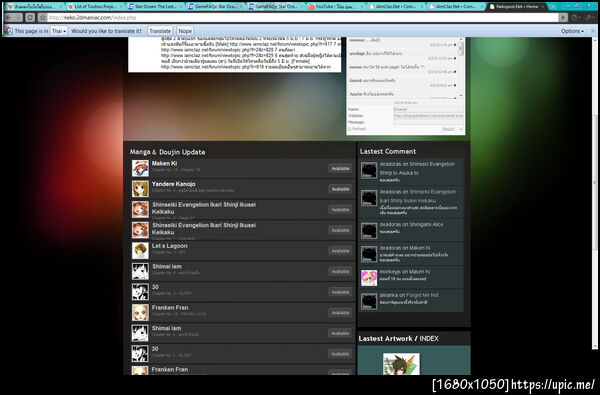This screenshot has width=600, height=395.
Task: Switch to the Star Ocean: The Last tab
Action: 155,7
